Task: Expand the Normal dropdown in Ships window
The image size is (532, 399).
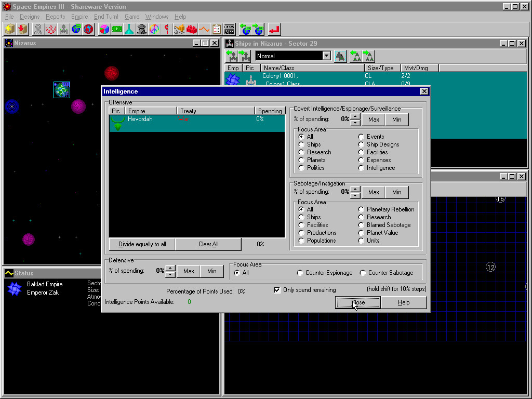Action: point(326,56)
